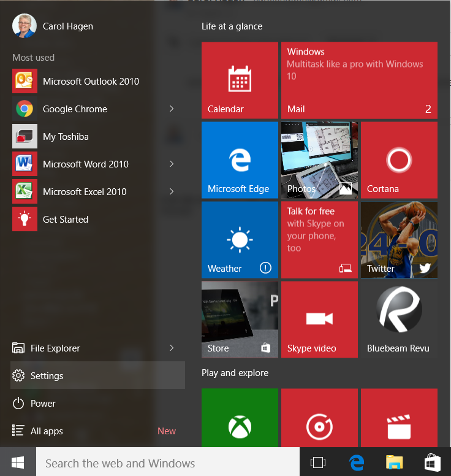The width and height of the screenshot is (451, 476).
Task: Open the Movies & TV clapperboard tile
Action: click(399, 418)
